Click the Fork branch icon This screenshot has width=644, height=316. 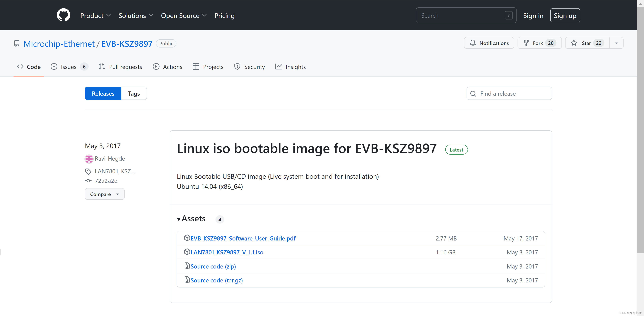[526, 43]
